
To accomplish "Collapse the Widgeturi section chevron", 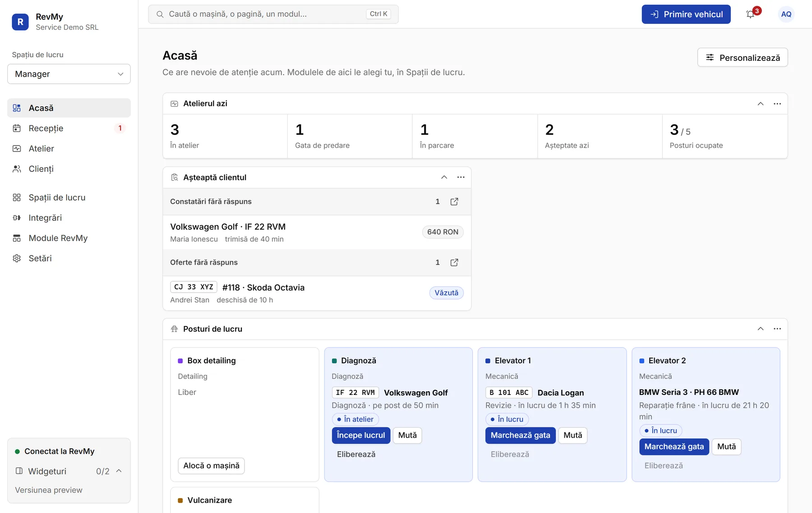I will 119,471.
